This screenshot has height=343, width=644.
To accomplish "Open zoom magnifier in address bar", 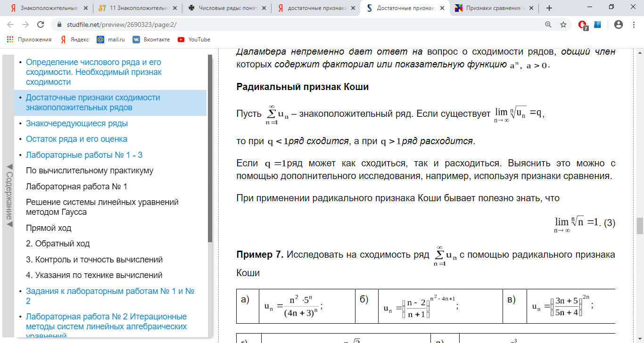I will [548, 24].
